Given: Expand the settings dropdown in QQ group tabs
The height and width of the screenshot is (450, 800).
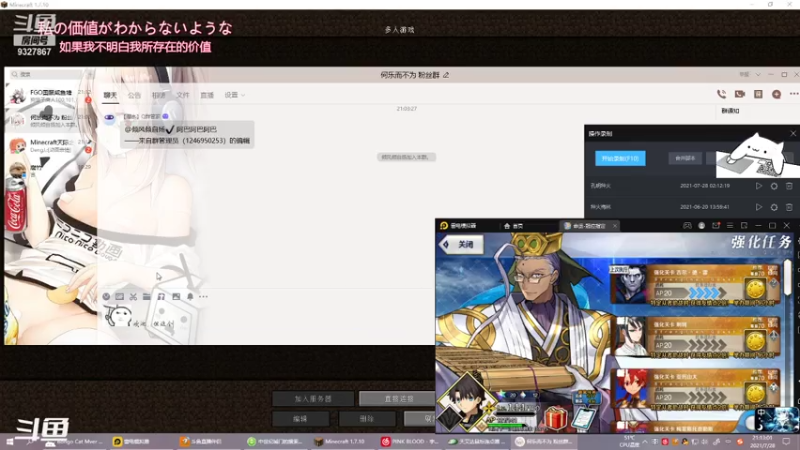Looking at the screenshot, I should [235, 95].
